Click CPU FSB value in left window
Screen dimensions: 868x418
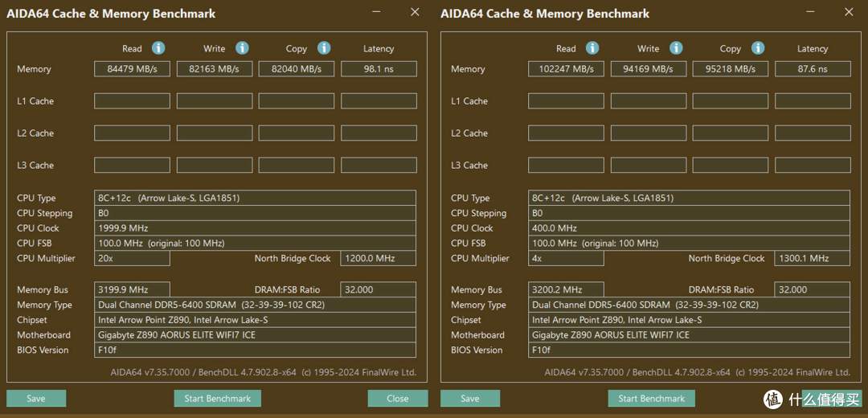256,243
